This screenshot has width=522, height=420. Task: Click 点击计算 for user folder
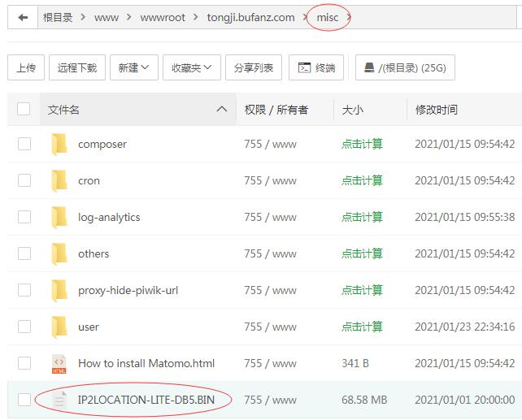[362, 327]
